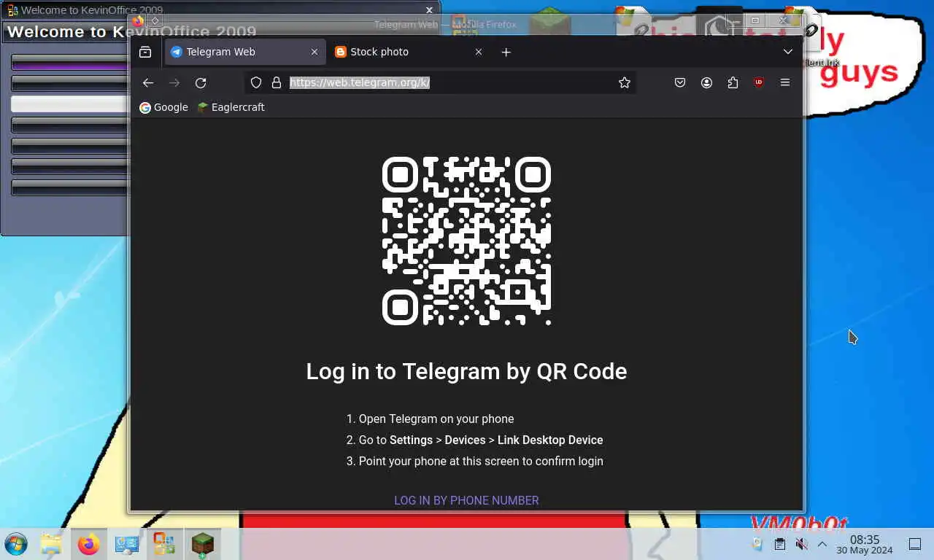The width and height of the screenshot is (934, 560).
Task: Open the Eaglercraft bookmark
Action: [231, 107]
